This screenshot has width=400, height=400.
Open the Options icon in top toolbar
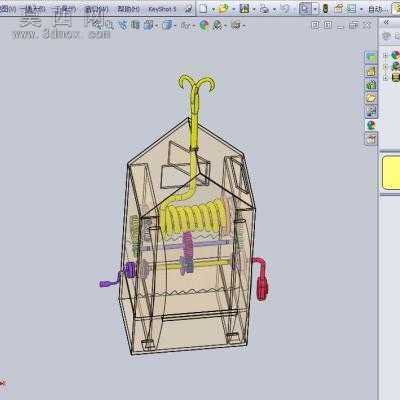click(352, 9)
